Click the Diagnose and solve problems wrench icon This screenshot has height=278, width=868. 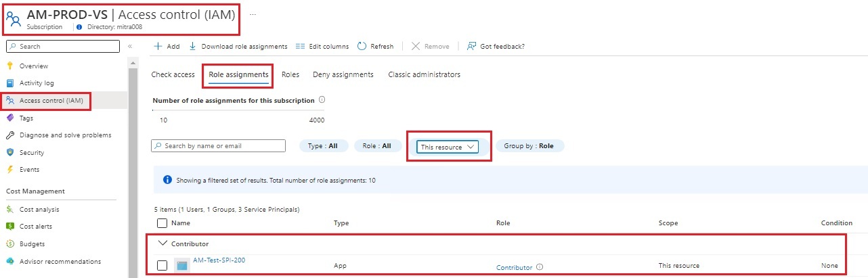[9, 135]
